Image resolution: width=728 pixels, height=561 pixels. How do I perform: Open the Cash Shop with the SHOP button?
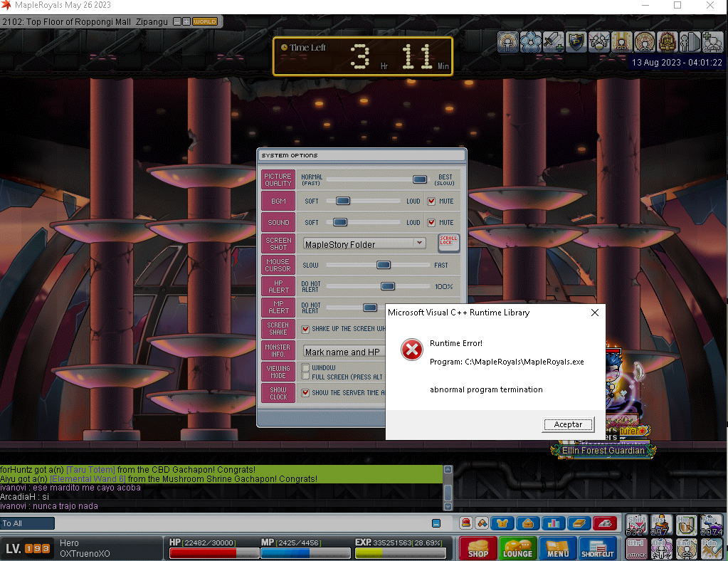coord(478,549)
